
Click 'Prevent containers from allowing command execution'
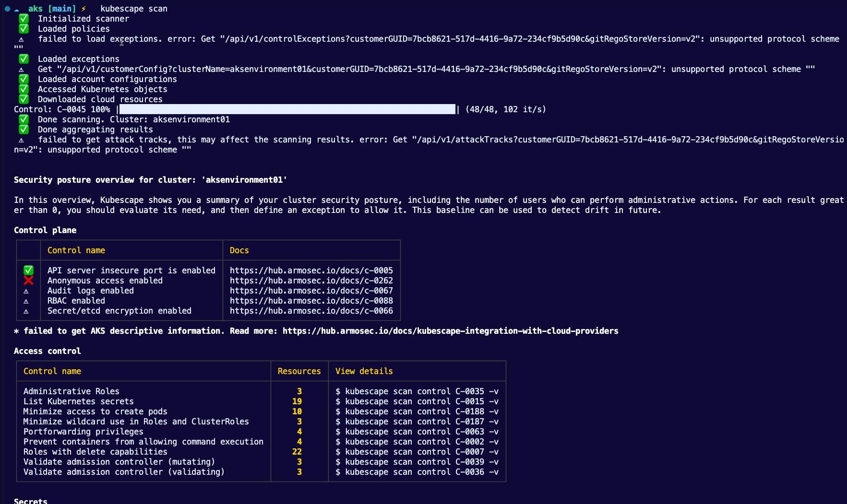pos(143,442)
